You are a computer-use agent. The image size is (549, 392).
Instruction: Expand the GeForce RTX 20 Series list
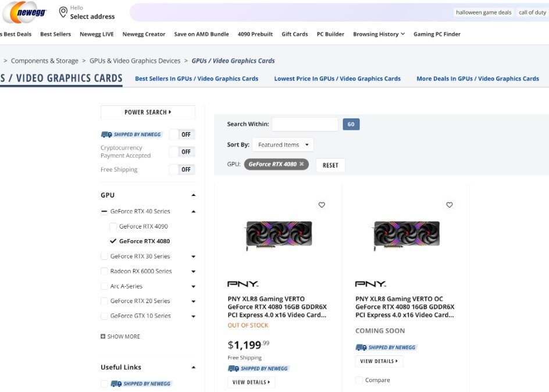[193, 301]
